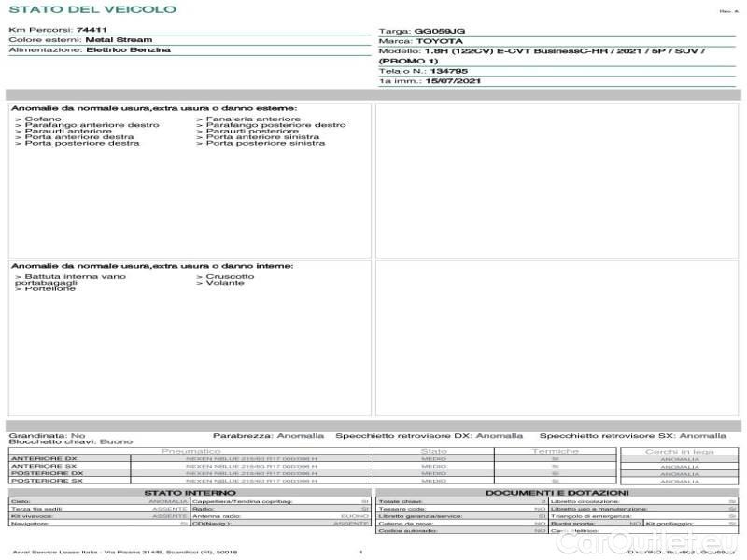This screenshot has height=560, width=747.
Task: Click 'Specchietto retrovisore SX: Anomalia'
Action: pos(633,436)
